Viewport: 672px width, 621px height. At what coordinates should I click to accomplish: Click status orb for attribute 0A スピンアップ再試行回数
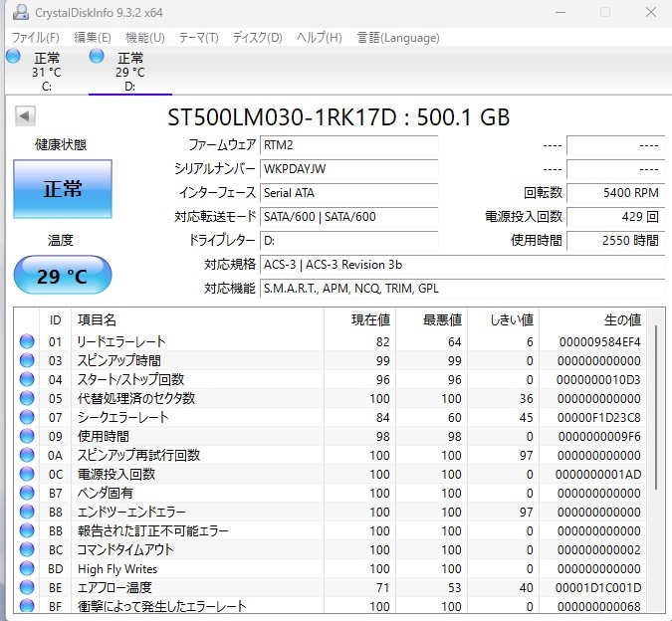[27, 455]
